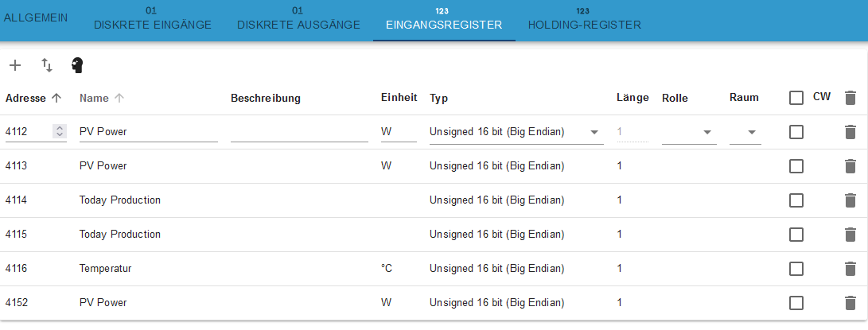Toggle expert mode head icon
This screenshot has height=330, width=868.
coord(77,65)
